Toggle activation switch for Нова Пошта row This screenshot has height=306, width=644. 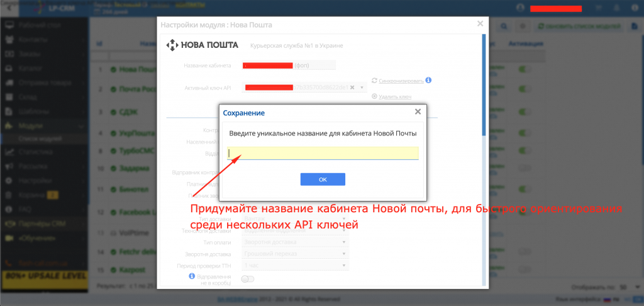click(525, 70)
